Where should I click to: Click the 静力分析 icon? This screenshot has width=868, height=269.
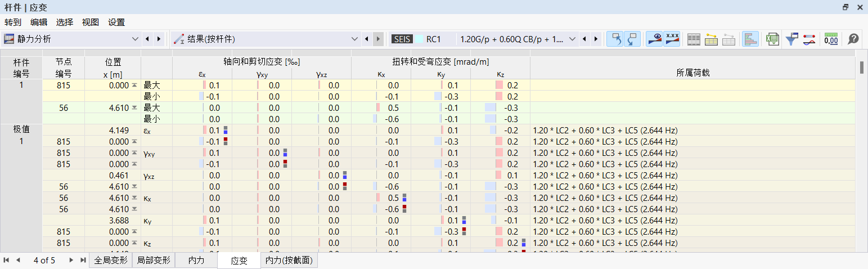10,39
